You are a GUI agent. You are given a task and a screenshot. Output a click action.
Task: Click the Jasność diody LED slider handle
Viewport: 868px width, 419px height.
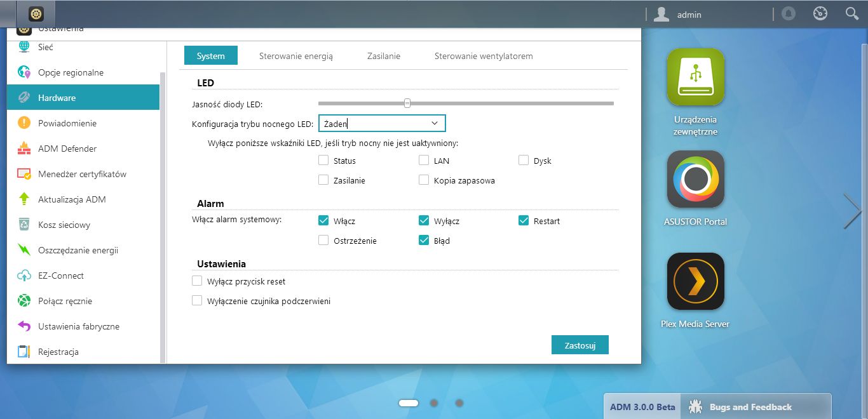coord(407,103)
